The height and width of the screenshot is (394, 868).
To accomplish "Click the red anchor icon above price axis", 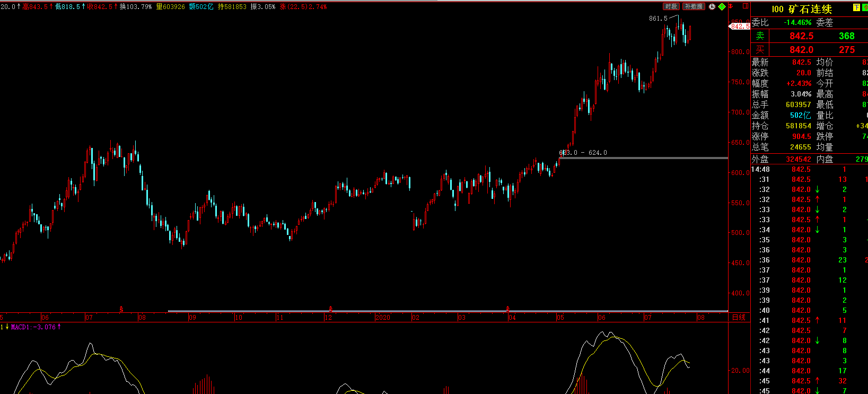I will [731, 6].
